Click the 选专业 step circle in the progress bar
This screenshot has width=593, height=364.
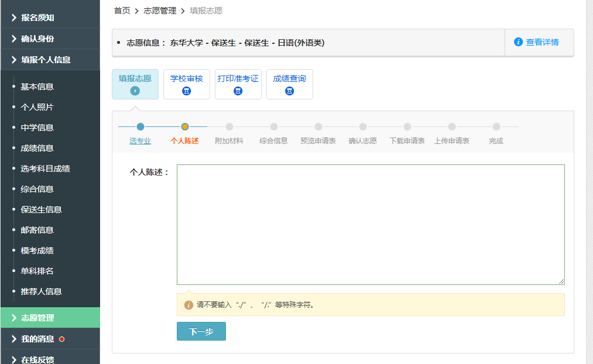tap(140, 126)
